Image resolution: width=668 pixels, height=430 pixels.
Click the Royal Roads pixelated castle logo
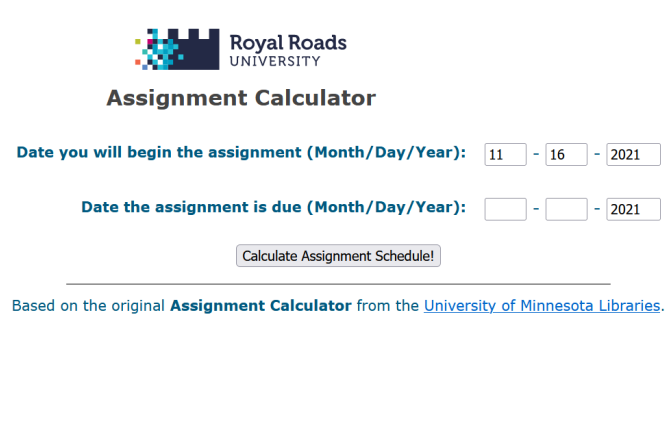[177, 49]
